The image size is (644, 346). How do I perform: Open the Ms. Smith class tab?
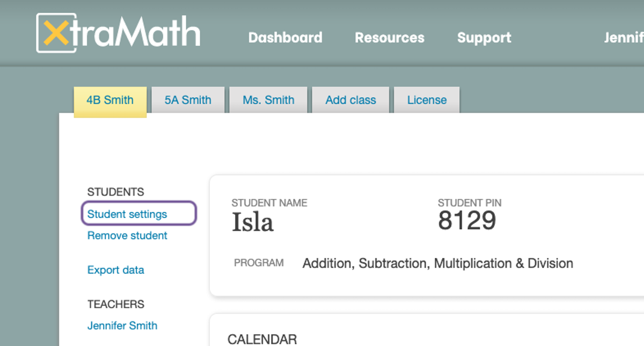268,100
